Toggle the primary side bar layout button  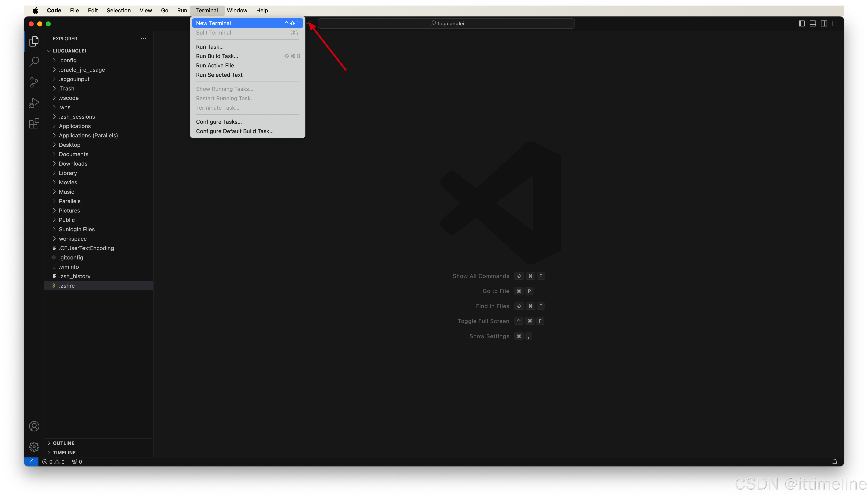pyautogui.click(x=802, y=24)
